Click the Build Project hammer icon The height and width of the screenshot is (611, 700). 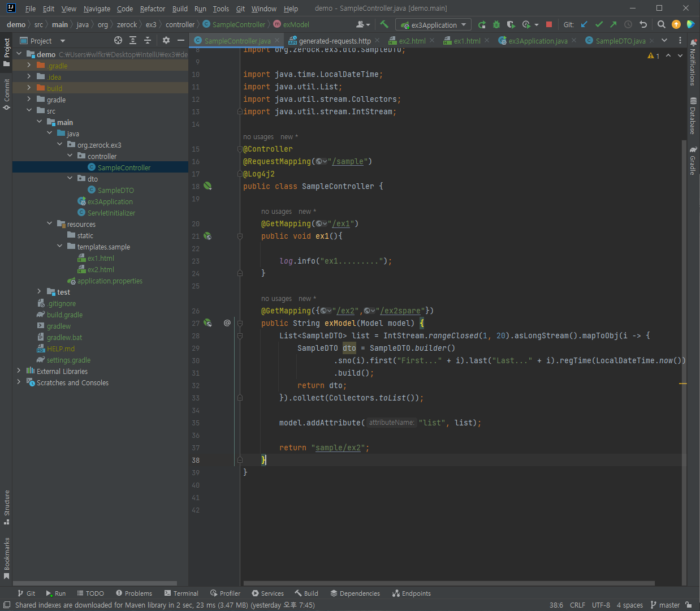coord(384,24)
